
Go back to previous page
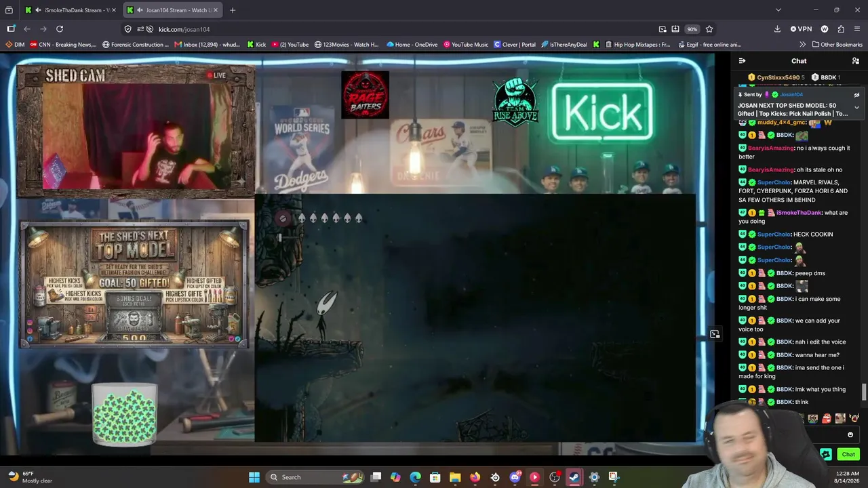[27, 29]
